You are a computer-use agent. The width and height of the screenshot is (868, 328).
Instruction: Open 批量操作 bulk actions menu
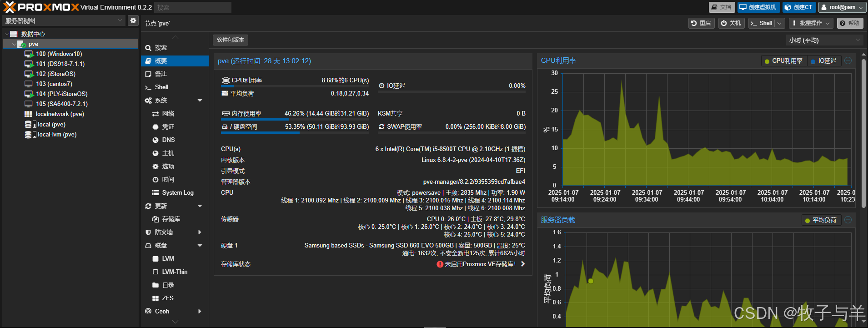click(x=811, y=23)
